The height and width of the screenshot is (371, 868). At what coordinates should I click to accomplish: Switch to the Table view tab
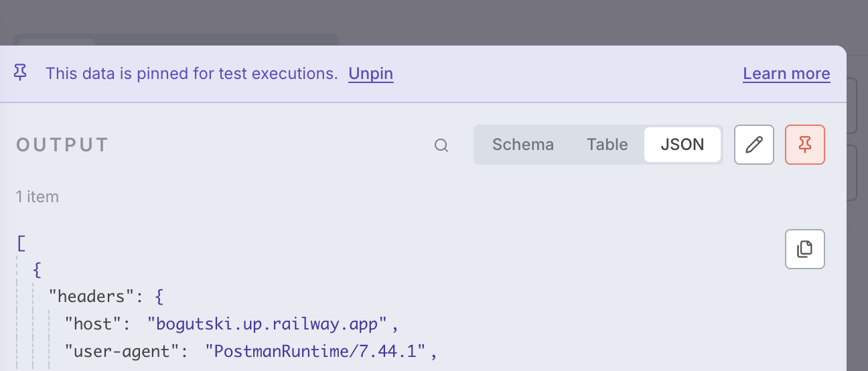tap(607, 145)
